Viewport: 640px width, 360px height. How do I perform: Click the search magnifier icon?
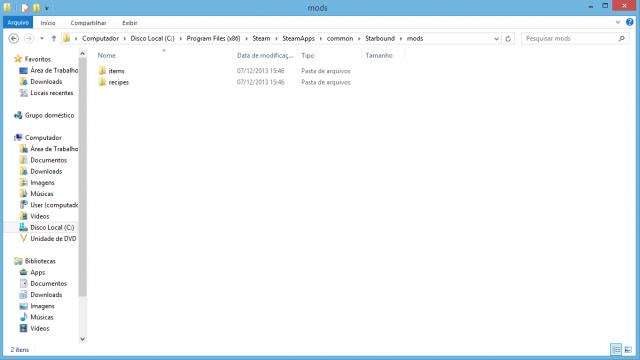coord(622,38)
